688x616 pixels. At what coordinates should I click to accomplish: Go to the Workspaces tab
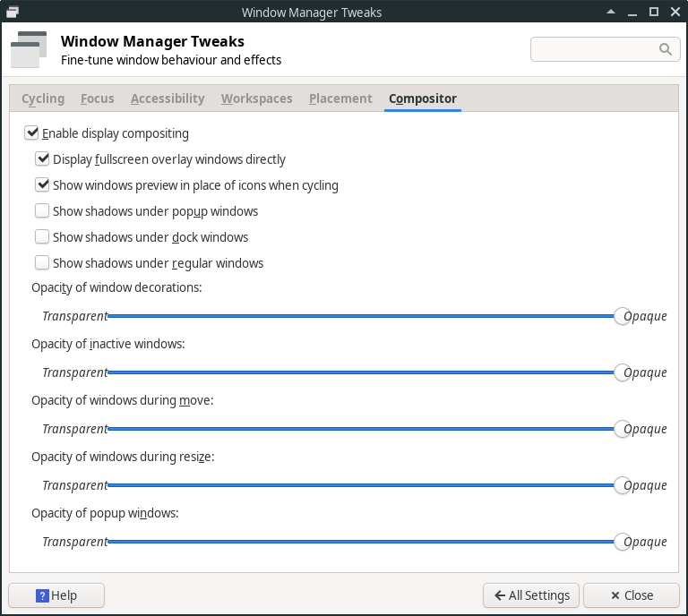[256, 98]
